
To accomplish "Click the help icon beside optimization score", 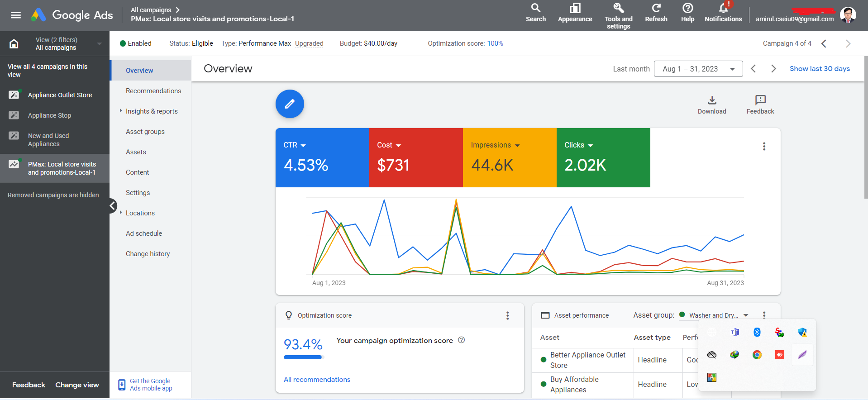I will 462,340.
